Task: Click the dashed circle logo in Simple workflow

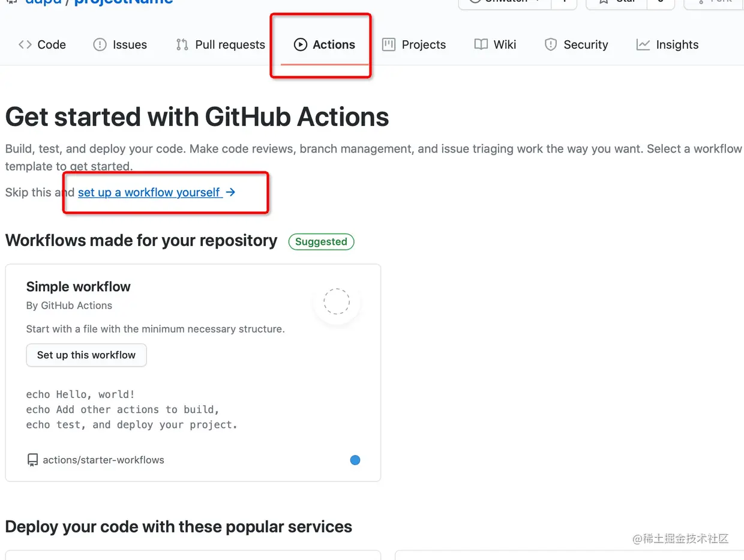Action: [x=337, y=301]
